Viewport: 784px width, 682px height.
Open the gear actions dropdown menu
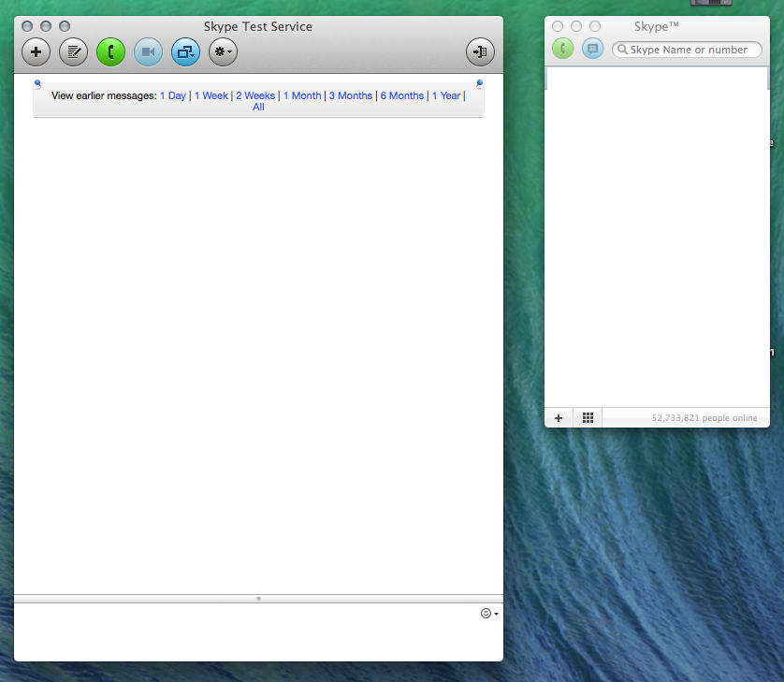click(223, 51)
